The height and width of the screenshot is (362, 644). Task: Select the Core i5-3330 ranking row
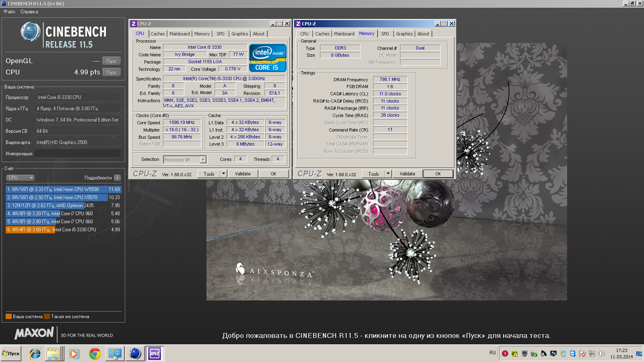pyautogui.click(x=63, y=230)
